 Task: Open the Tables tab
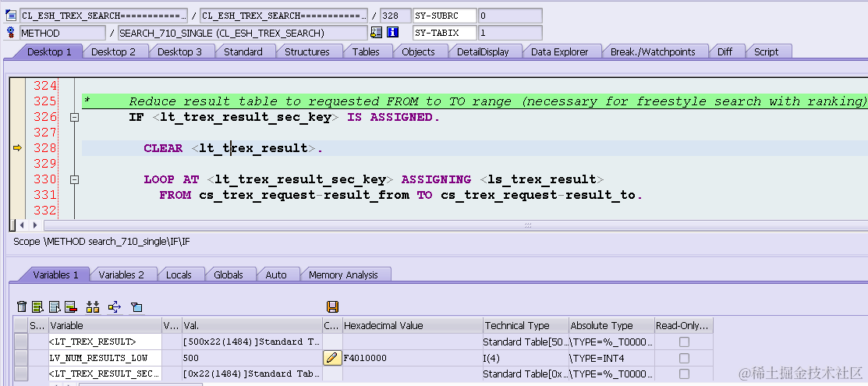point(366,51)
